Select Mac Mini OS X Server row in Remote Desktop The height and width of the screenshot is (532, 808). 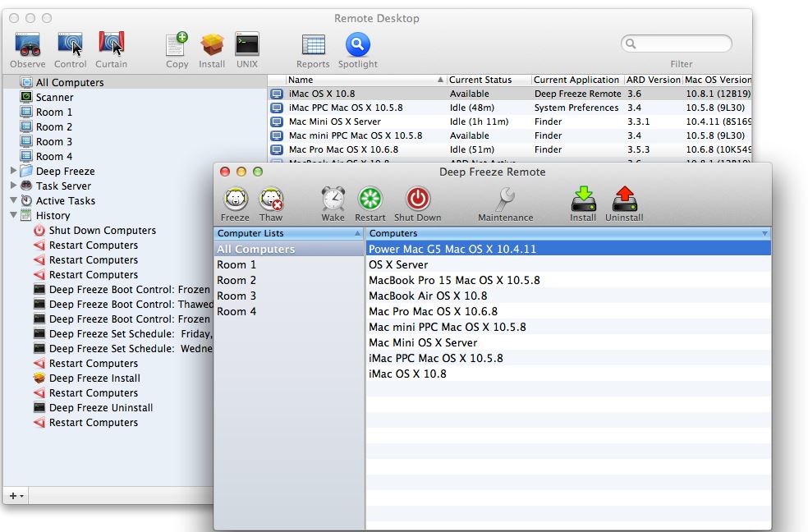coord(510,122)
